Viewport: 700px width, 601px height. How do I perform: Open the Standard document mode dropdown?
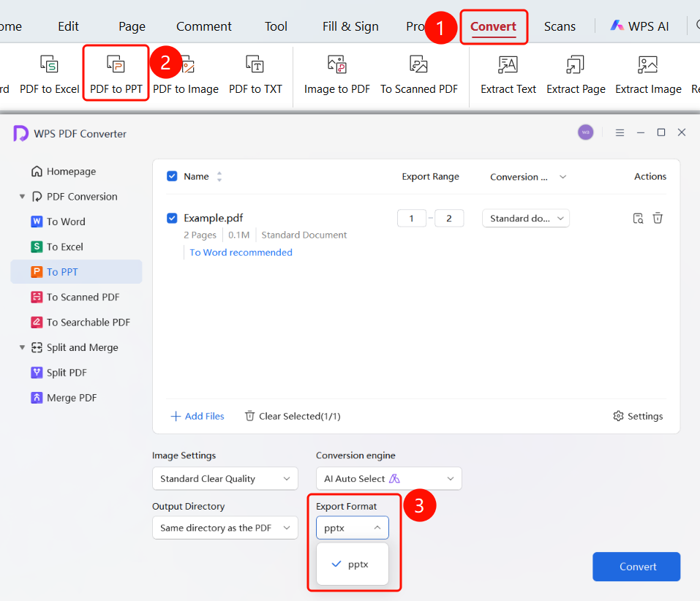click(x=526, y=218)
